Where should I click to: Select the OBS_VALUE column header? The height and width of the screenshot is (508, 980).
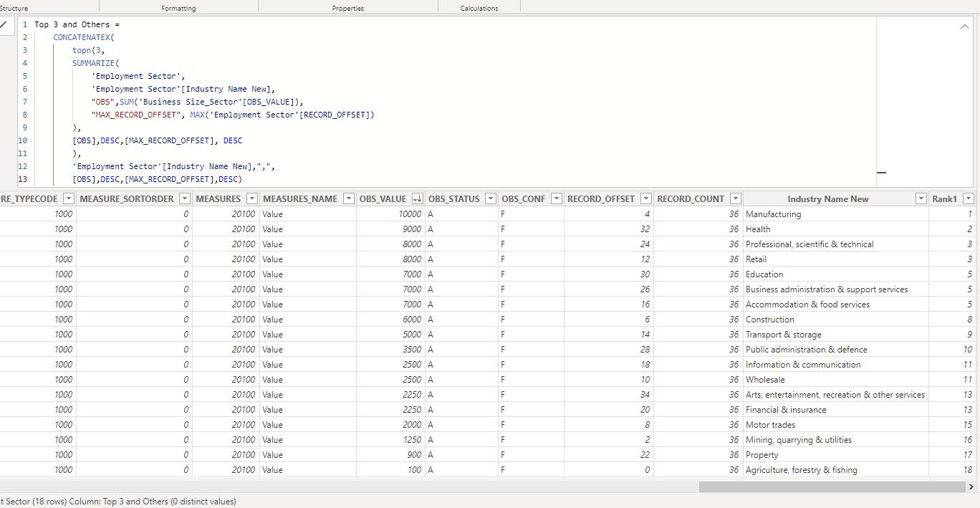383,198
